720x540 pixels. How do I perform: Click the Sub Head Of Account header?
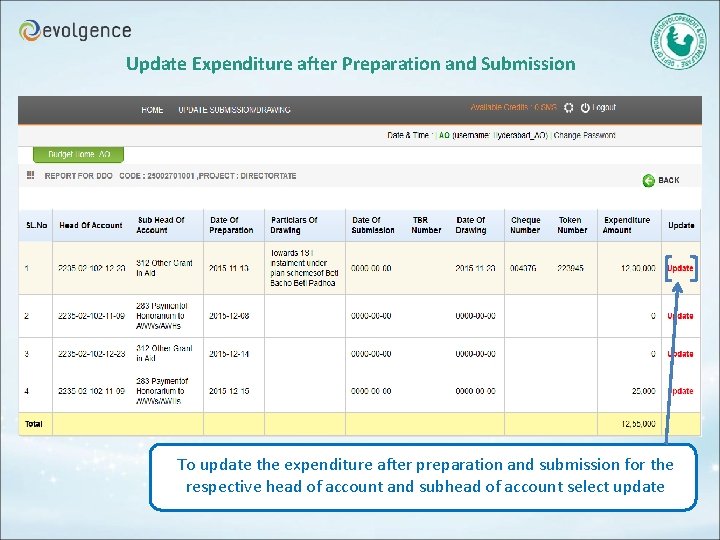point(160,225)
